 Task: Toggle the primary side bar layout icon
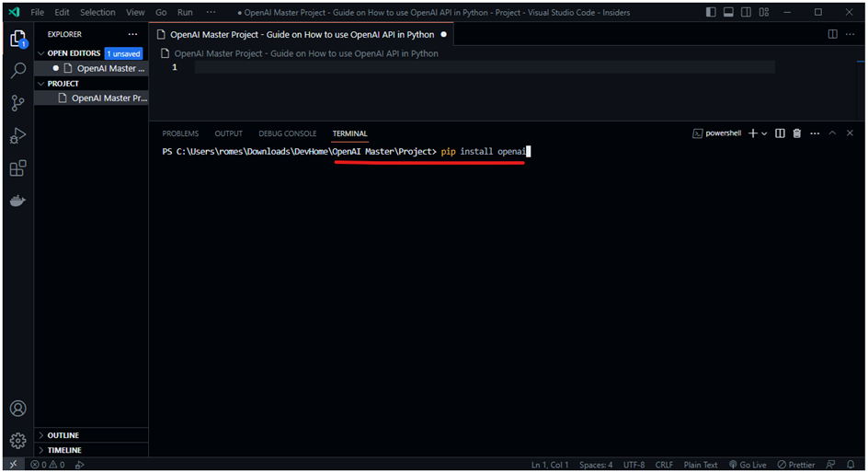click(x=711, y=12)
